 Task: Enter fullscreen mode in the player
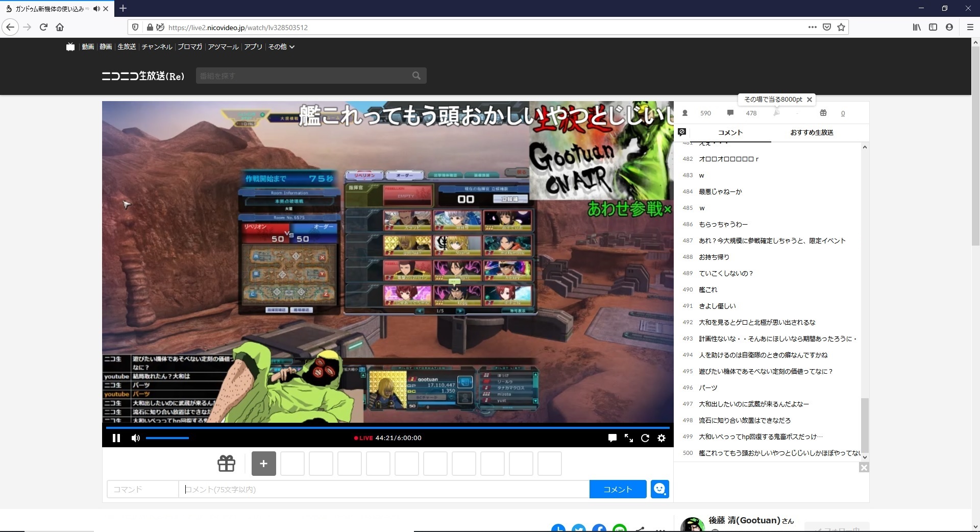point(629,438)
